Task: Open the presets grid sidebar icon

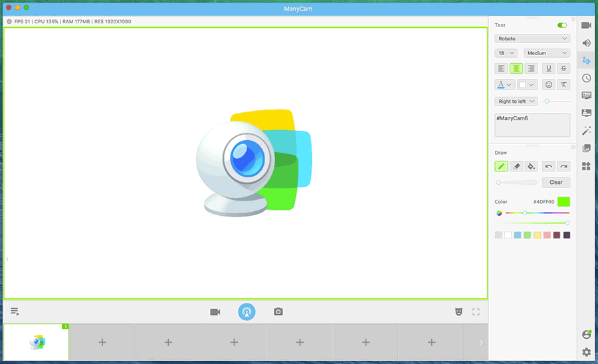Action: [586, 166]
